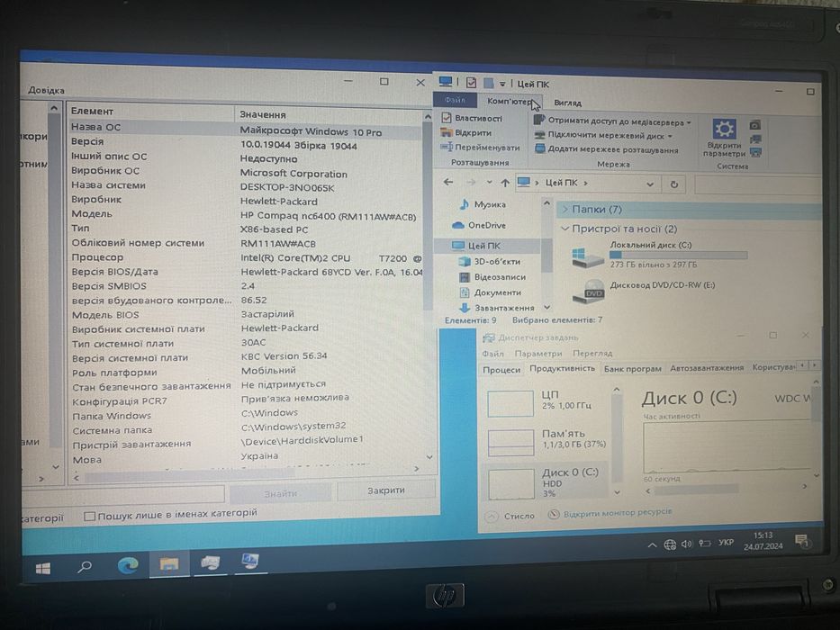This screenshot has width=840, height=630.
Task: Go back with Explorer's back arrow
Action: pos(447,182)
